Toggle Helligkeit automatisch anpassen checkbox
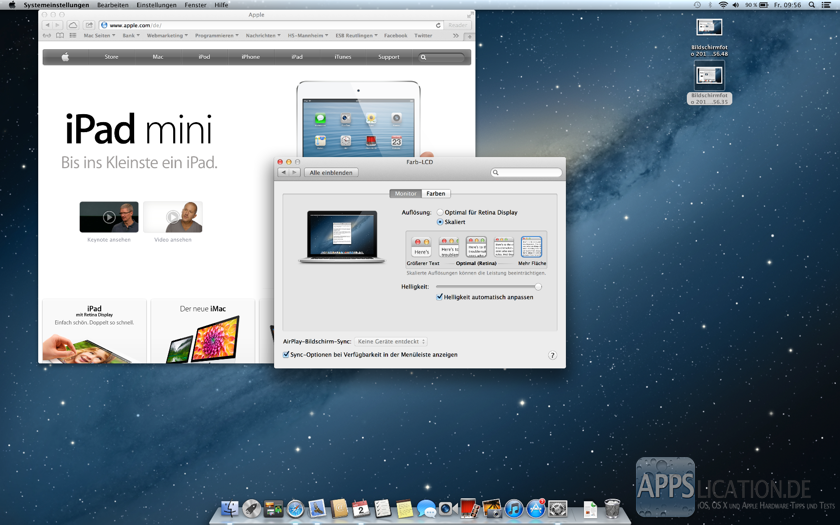Screen dimensions: 840x525 [439, 297]
